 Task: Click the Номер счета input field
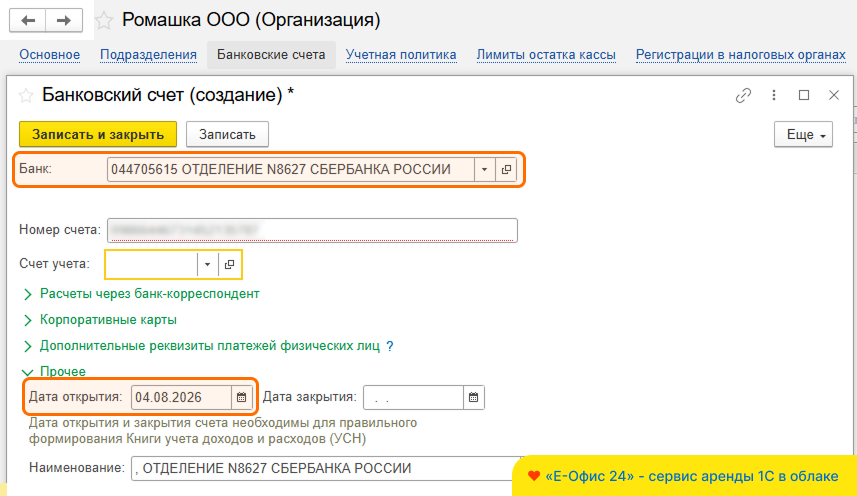[x=312, y=230]
